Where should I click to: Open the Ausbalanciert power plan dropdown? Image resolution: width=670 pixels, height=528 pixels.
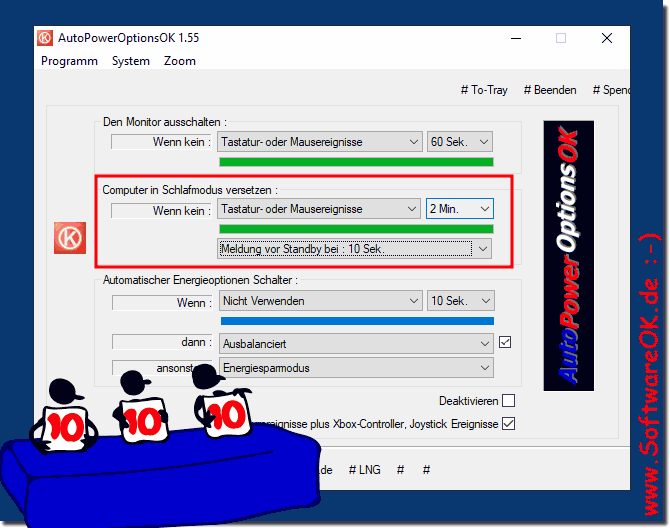[356, 343]
